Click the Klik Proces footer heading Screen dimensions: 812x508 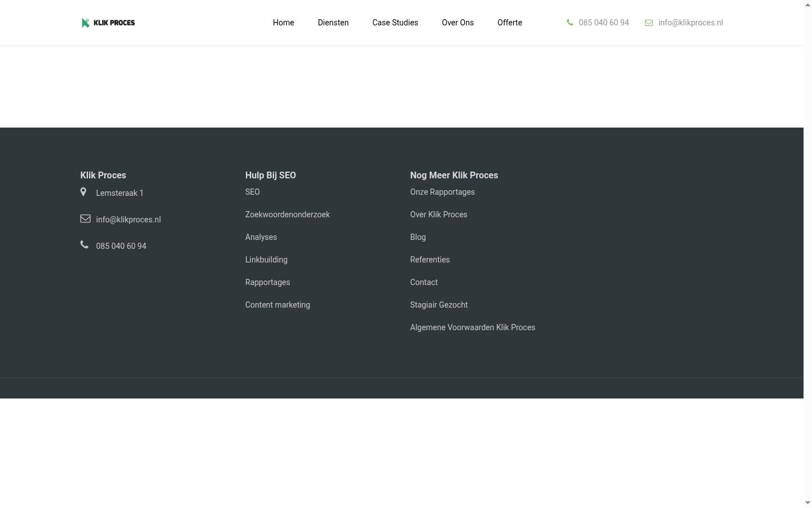click(x=103, y=175)
